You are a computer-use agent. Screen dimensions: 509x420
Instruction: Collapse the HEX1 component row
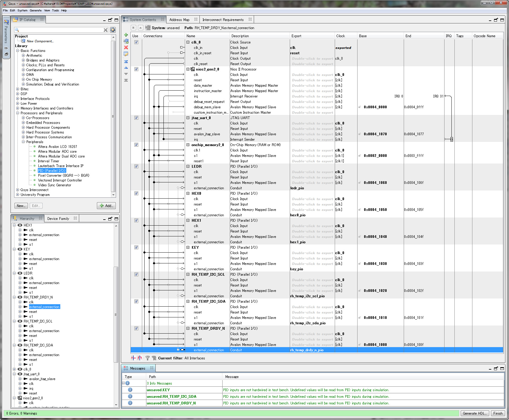tap(188, 220)
